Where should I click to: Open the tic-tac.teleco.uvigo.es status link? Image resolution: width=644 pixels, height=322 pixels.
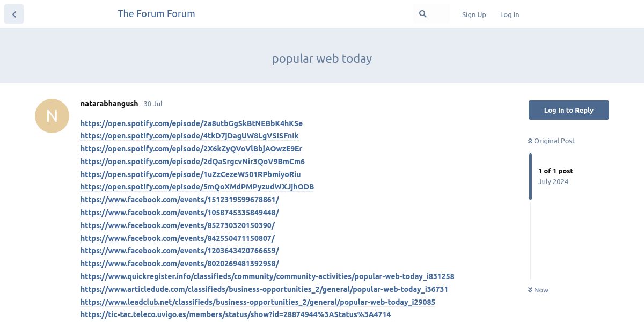point(236,314)
